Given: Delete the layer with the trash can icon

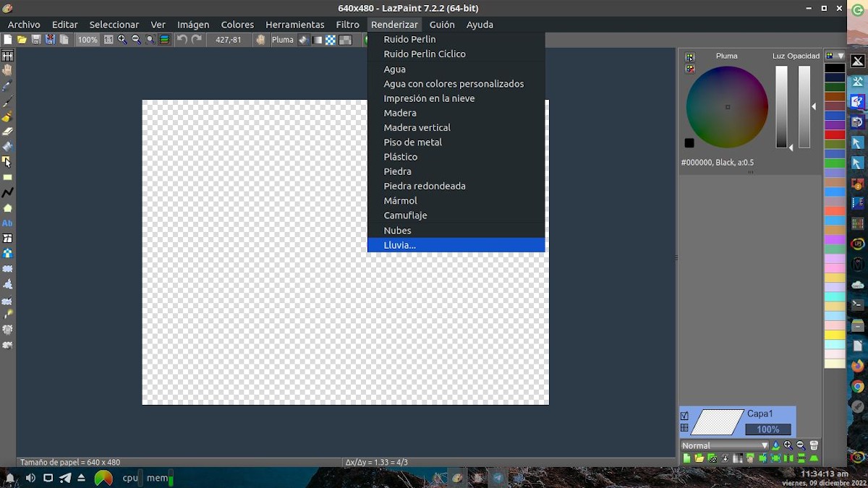Looking at the screenshot, I should [x=814, y=445].
